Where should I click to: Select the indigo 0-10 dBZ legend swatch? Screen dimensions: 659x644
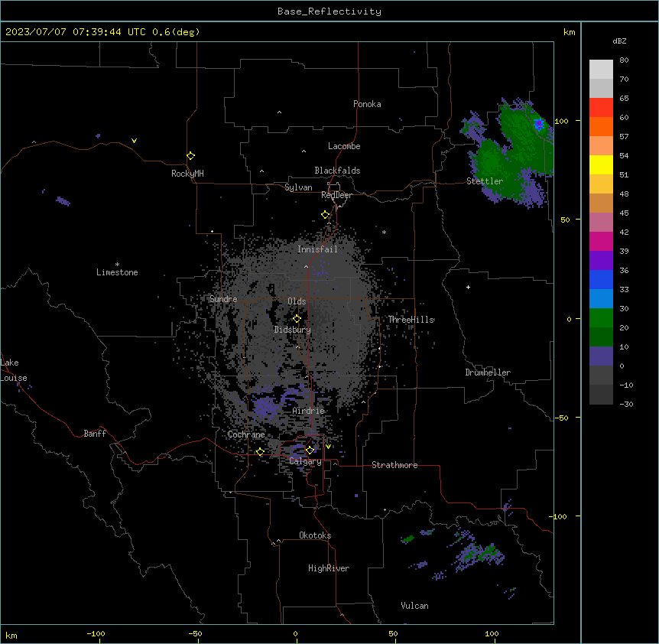601,356
